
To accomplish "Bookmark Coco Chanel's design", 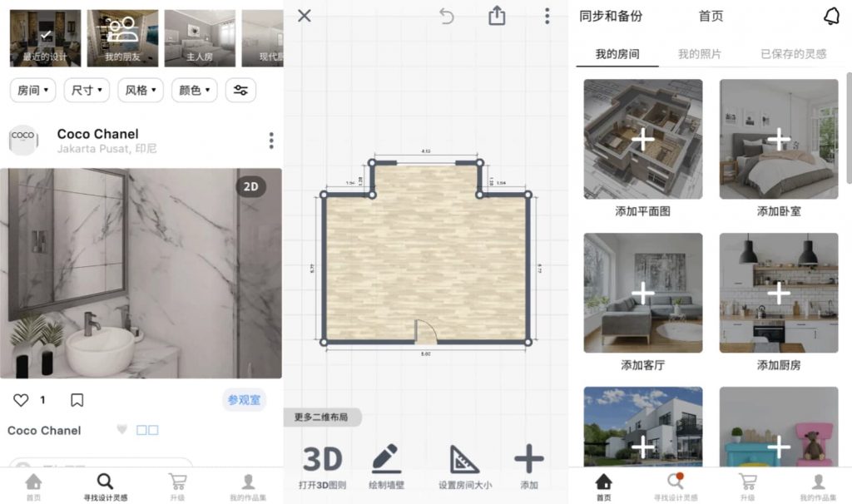I will (x=77, y=399).
